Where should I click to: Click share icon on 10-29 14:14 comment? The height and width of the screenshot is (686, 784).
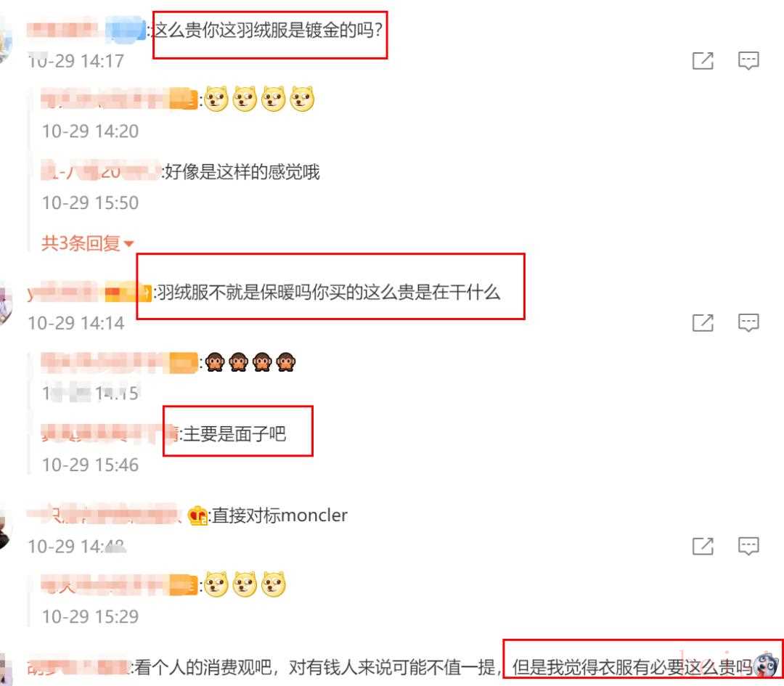[x=703, y=322]
